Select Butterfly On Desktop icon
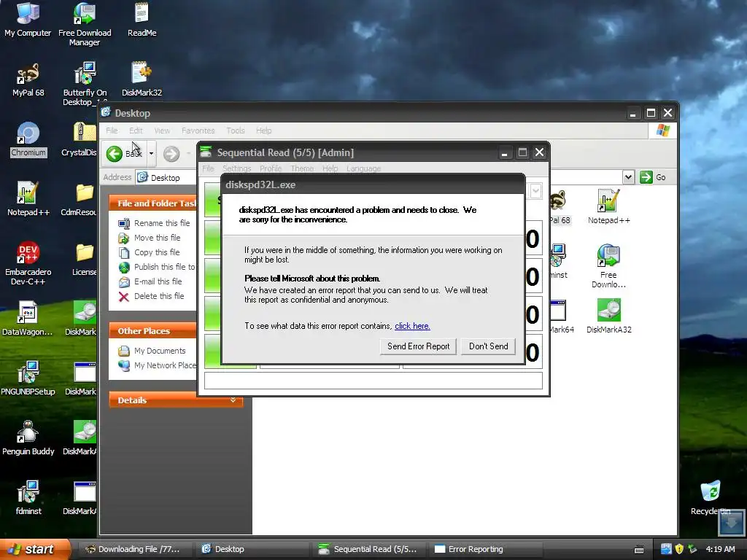The width and height of the screenshot is (747, 560). [85, 82]
